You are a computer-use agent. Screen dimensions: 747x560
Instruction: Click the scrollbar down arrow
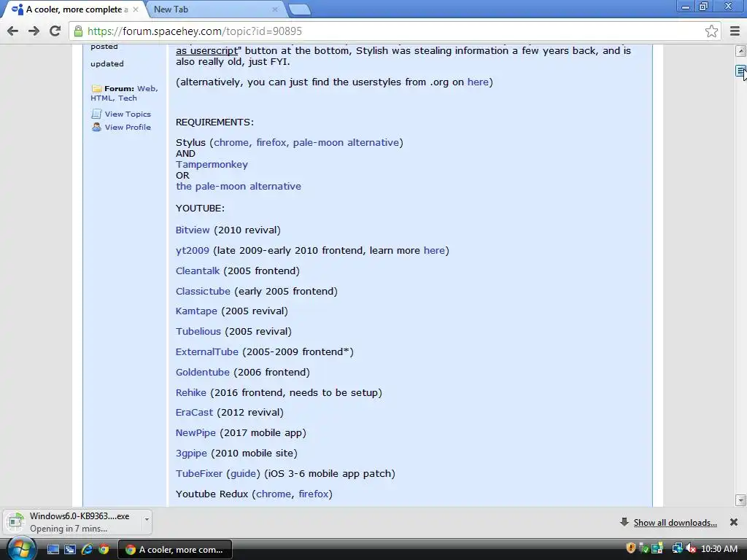(740, 500)
